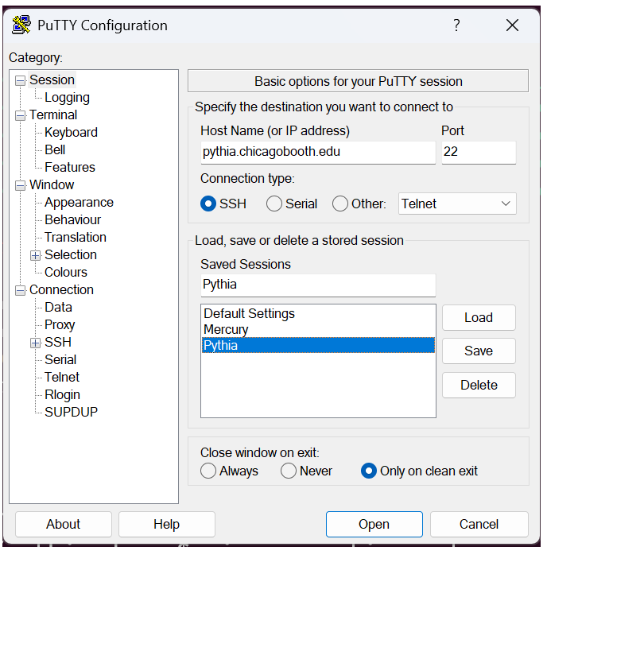644x667 pixels.
Task: Select Terminal category
Action: [x=53, y=114]
